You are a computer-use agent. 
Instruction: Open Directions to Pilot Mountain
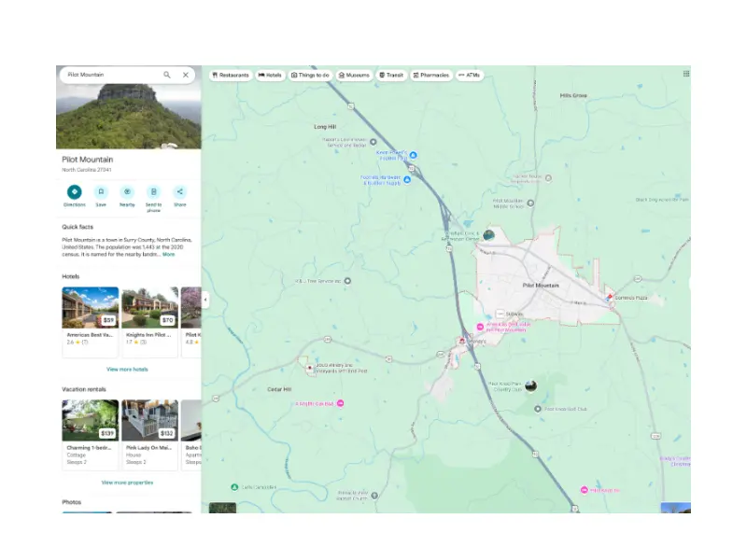click(x=75, y=192)
